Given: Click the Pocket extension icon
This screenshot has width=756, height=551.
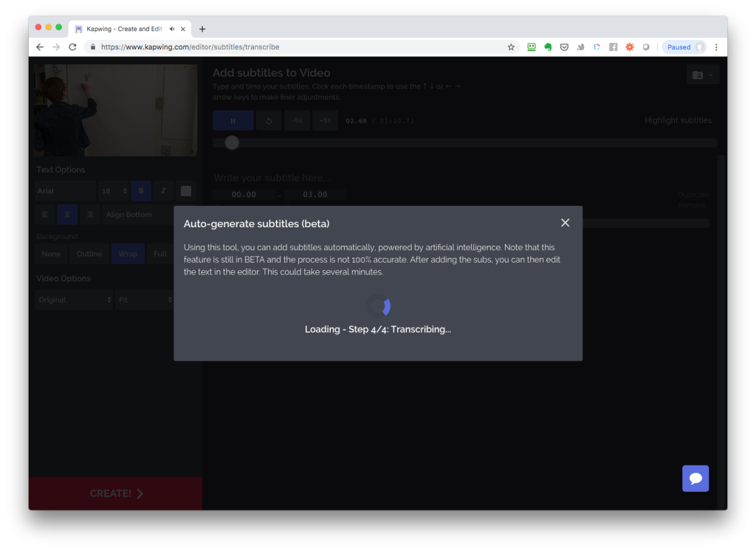Looking at the screenshot, I should [564, 47].
